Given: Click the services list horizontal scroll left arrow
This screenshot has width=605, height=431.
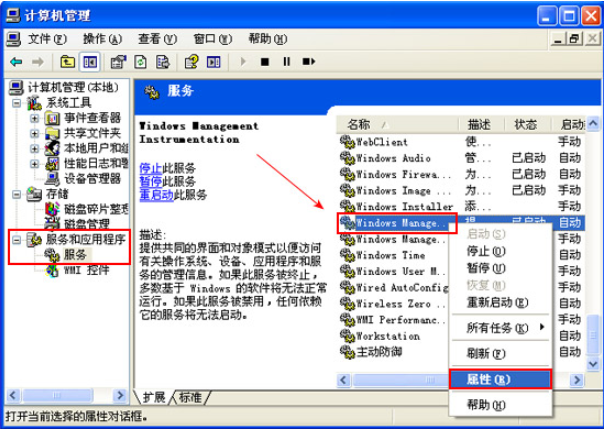Looking at the screenshot, I should (344, 380).
